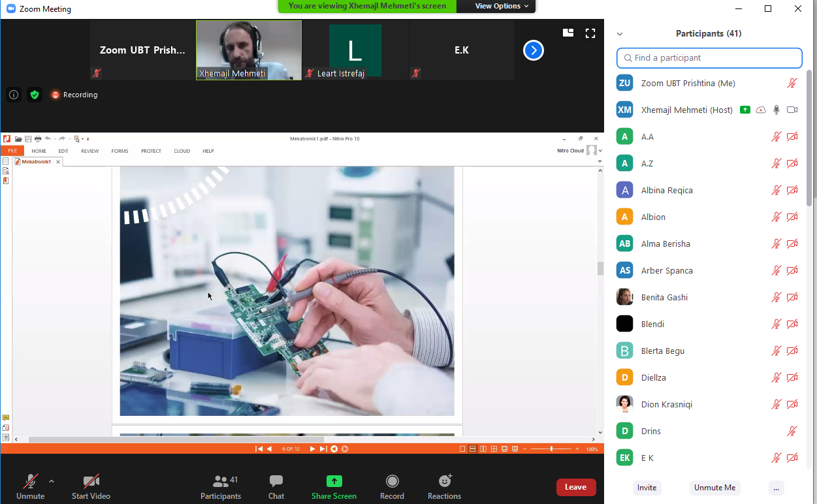Image resolution: width=817 pixels, height=504 pixels.
Task: Click Albina Reqica's muted microphone icon
Action: tap(777, 190)
